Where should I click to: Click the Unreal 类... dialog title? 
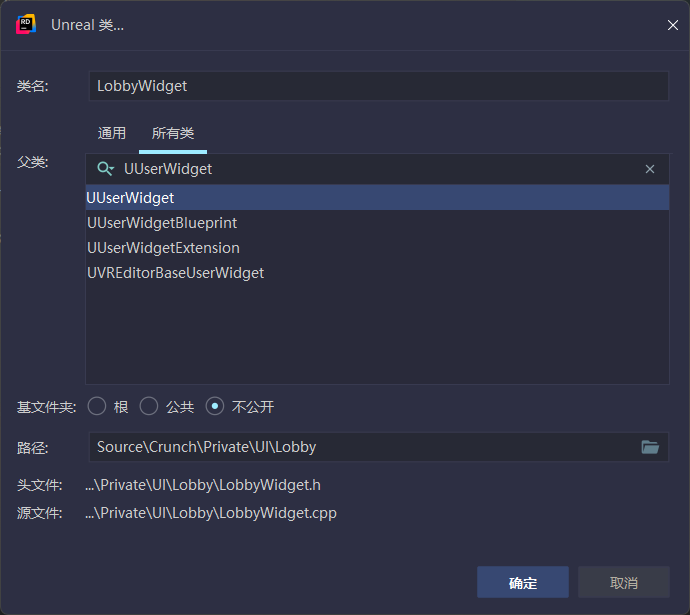pyautogui.click(x=87, y=25)
